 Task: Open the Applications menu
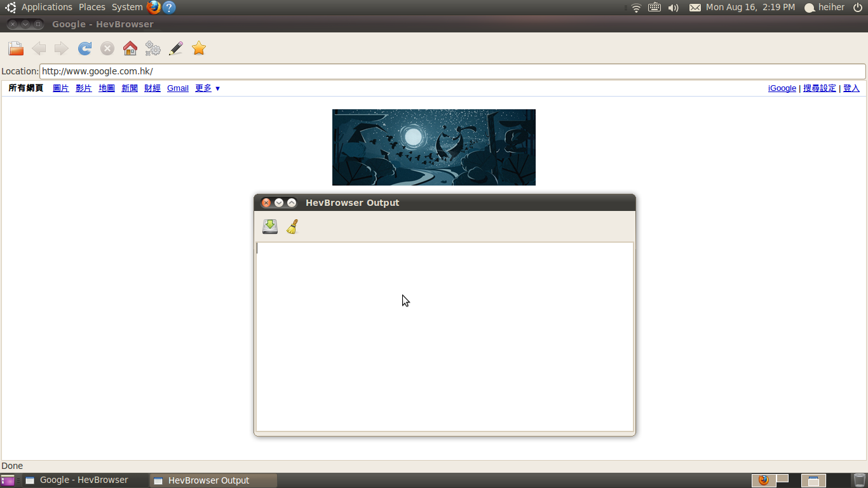pyautogui.click(x=47, y=7)
